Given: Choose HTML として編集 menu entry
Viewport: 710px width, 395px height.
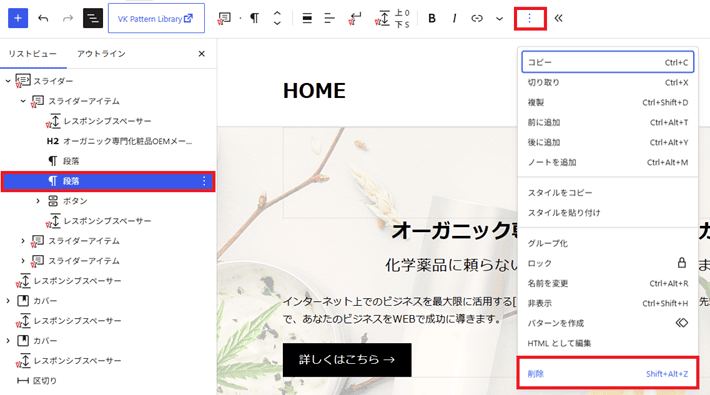Looking at the screenshot, I should 608,343.
